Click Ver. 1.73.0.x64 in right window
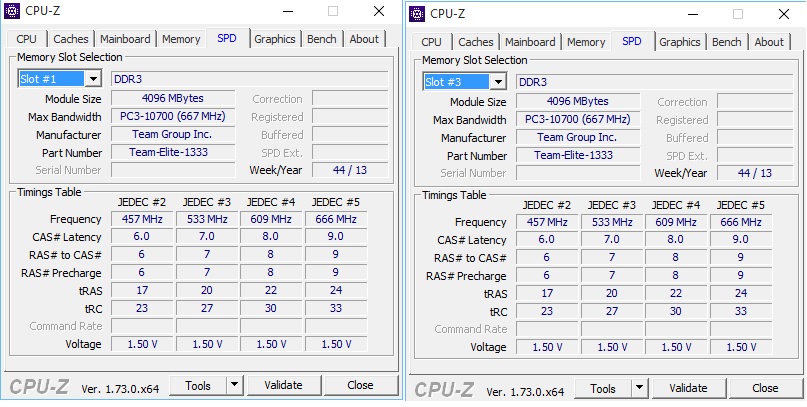This screenshot has width=807, height=407. 525,392
